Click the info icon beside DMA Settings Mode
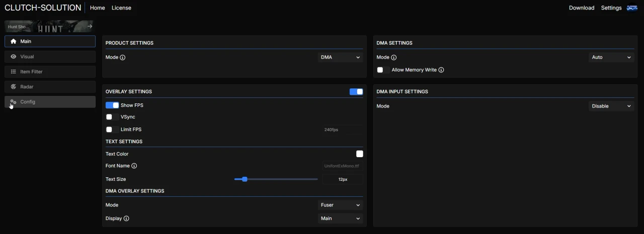The width and height of the screenshot is (644, 234). click(x=394, y=57)
